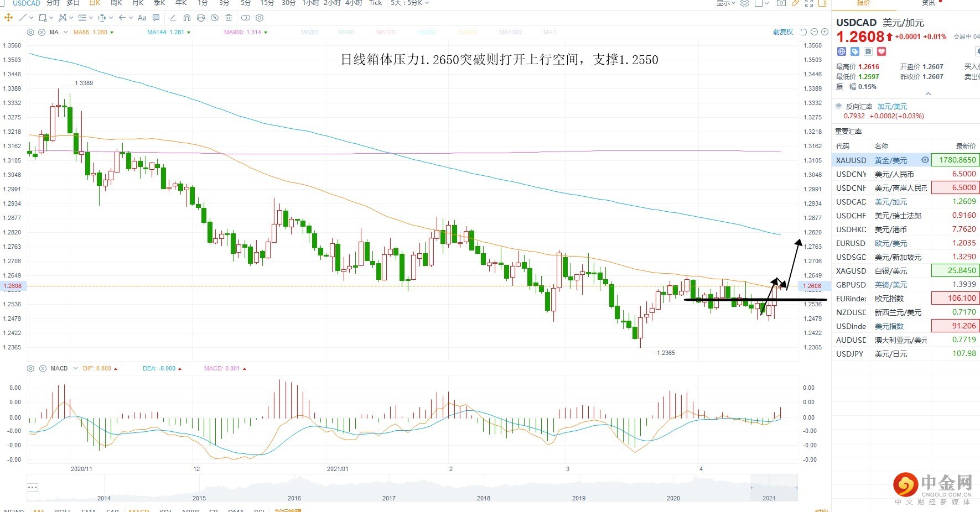The image size is (980, 512).
Task: Expand the MA indicator dropdown
Action: (65, 32)
